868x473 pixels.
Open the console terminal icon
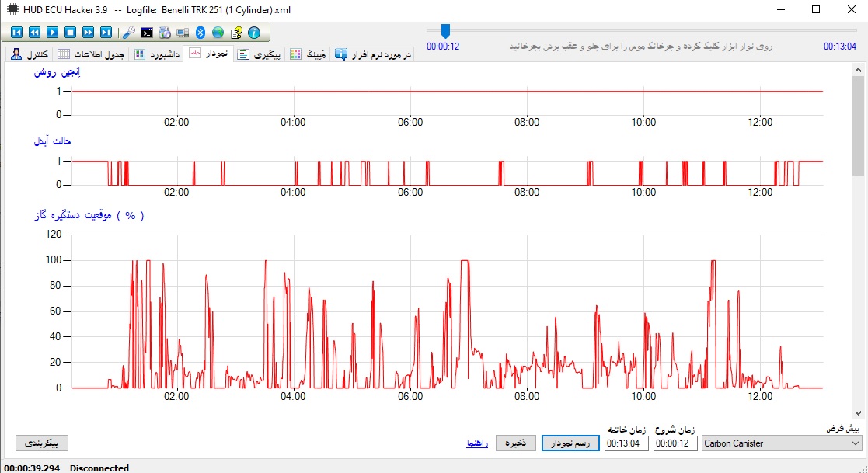pos(147,33)
